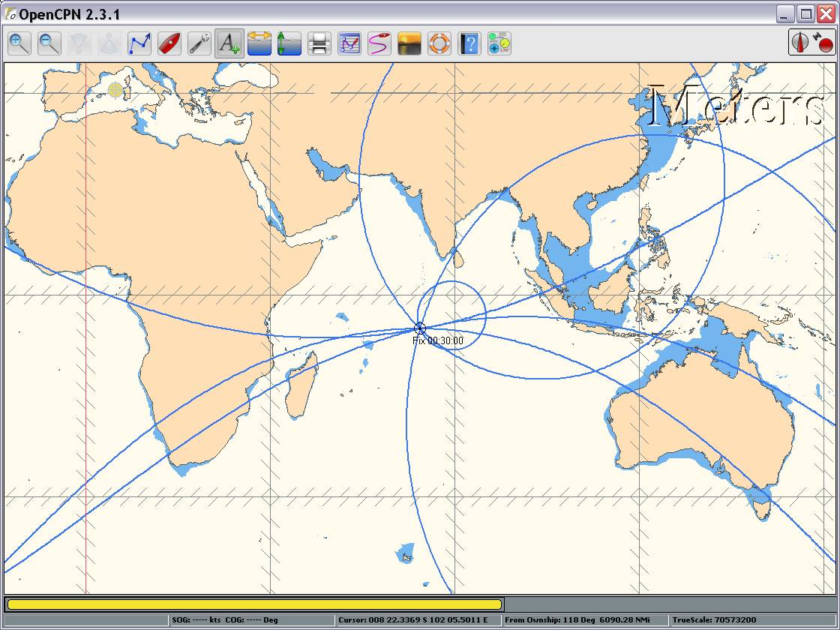Click the red GPS status indicator
The height and width of the screenshot is (630, 840).
(x=826, y=45)
